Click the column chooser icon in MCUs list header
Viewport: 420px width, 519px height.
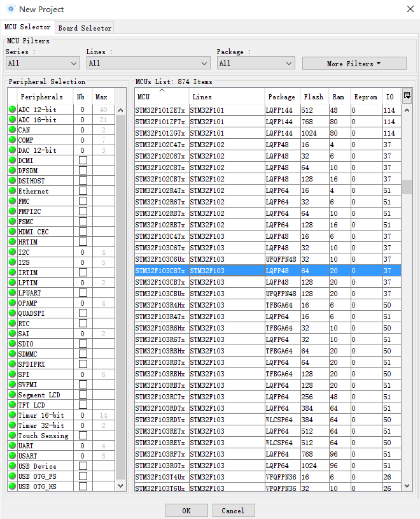click(x=407, y=96)
